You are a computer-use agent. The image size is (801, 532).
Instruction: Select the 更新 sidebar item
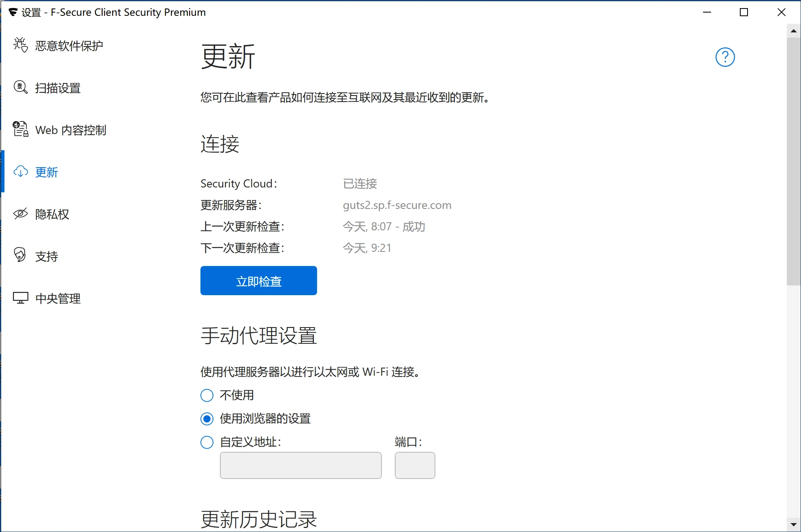point(47,172)
